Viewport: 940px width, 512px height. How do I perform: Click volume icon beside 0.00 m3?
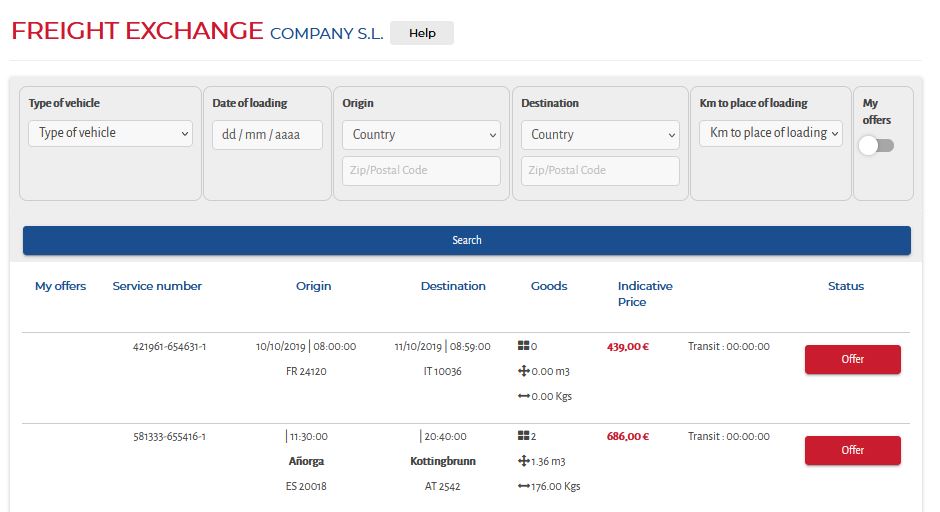point(523,371)
